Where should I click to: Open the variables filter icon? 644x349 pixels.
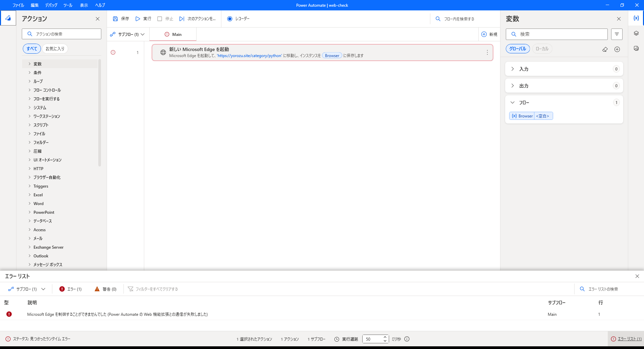click(617, 34)
